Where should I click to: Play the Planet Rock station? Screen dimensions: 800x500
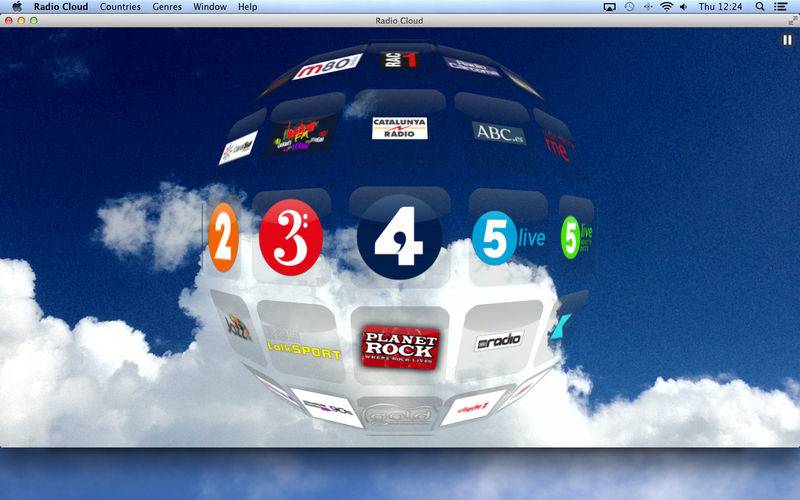(x=401, y=347)
